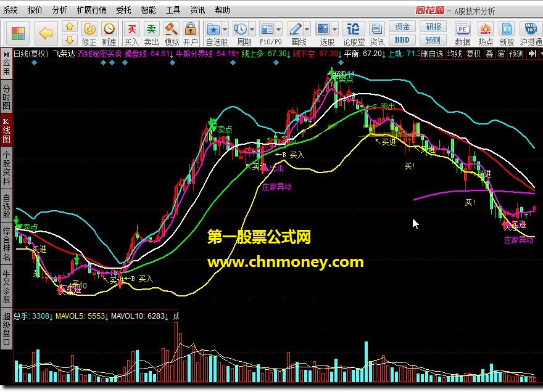The image size is (543, 392).
Task: Select the 画线 pencil drawing tool
Action: (296, 30)
